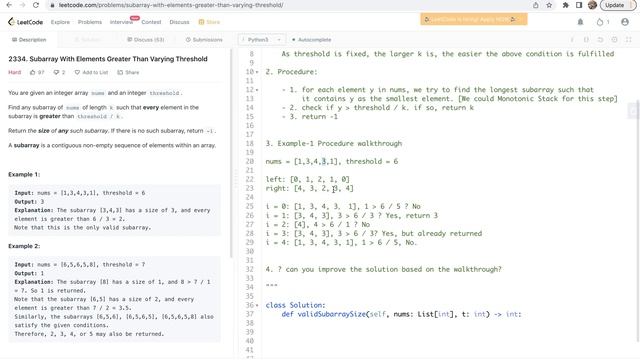Click the LeetCode logo
Viewport: 640px width, 360px height.
pos(25,22)
